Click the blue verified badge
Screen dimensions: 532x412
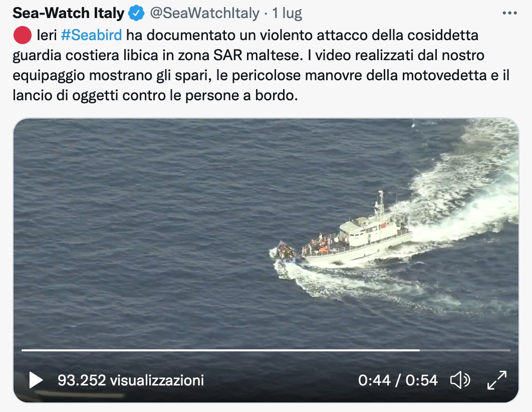tap(136, 13)
